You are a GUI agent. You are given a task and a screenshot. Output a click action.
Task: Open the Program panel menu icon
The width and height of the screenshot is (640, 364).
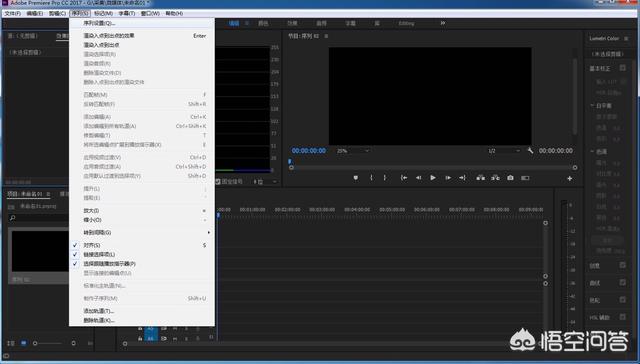326,36
